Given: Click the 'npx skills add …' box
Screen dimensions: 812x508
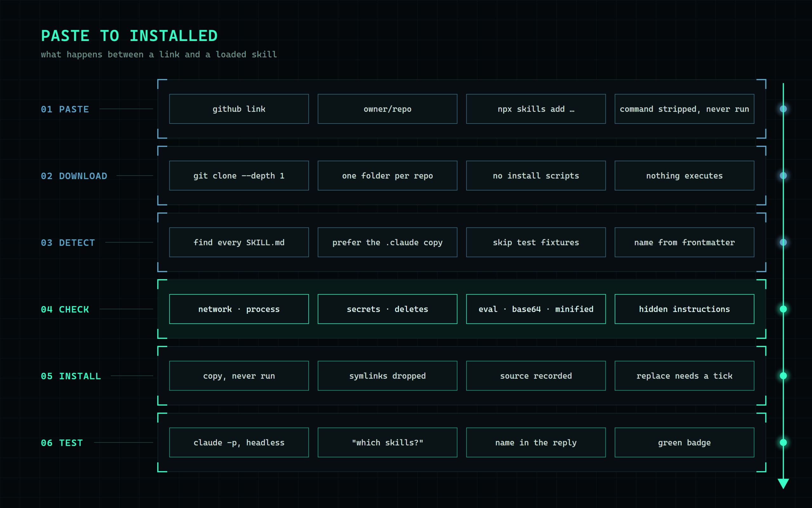Looking at the screenshot, I should pos(536,109).
